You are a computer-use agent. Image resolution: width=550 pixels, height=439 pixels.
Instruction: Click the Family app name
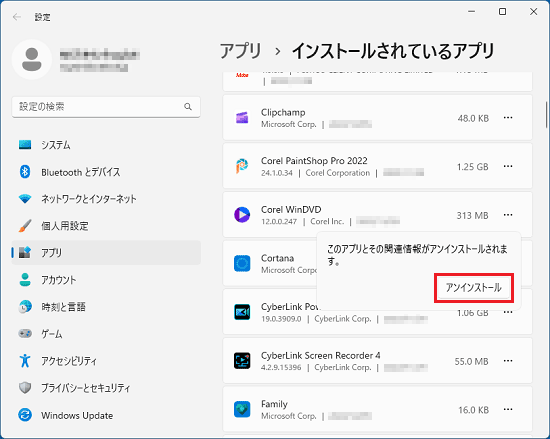274,404
